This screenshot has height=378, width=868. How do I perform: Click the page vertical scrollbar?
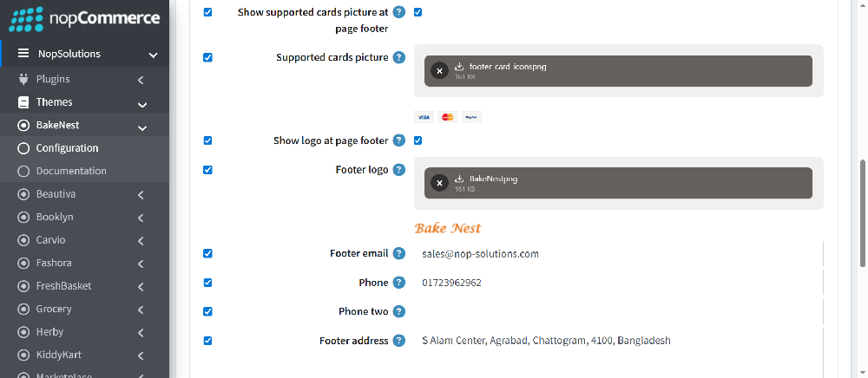point(862,212)
